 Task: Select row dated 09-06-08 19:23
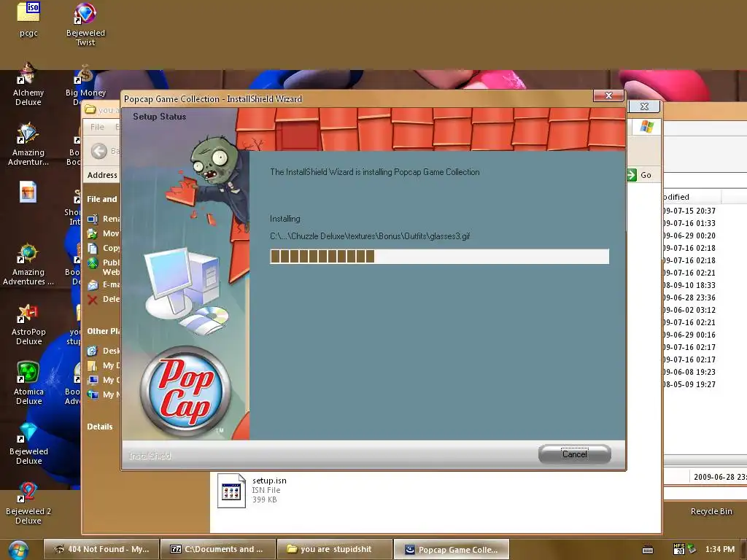689,371
